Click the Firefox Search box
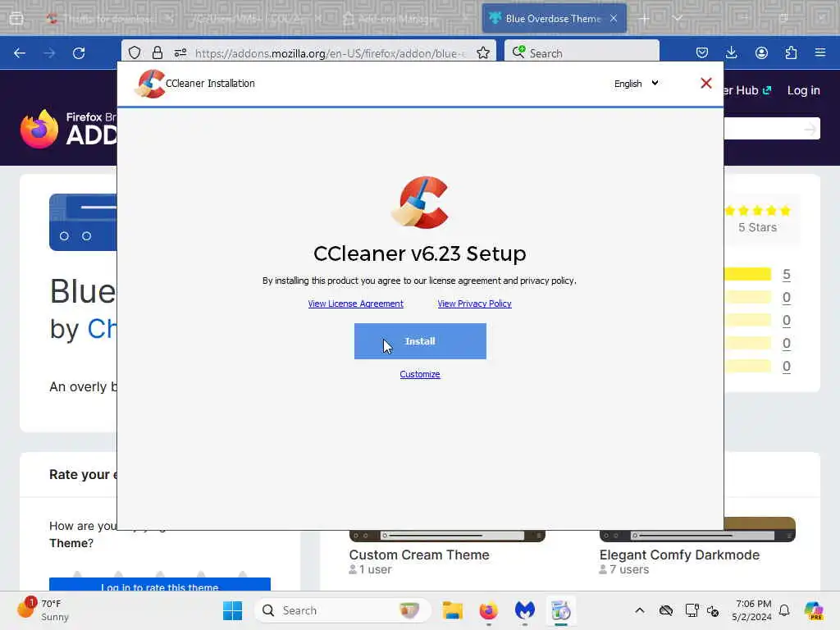This screenshot has width=840, height=630. click(x=582, y=53)
